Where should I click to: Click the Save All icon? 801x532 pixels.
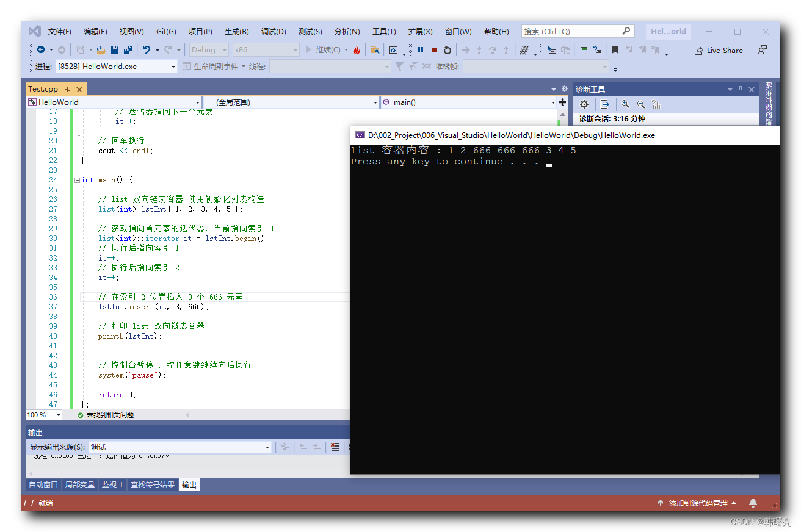128,50
